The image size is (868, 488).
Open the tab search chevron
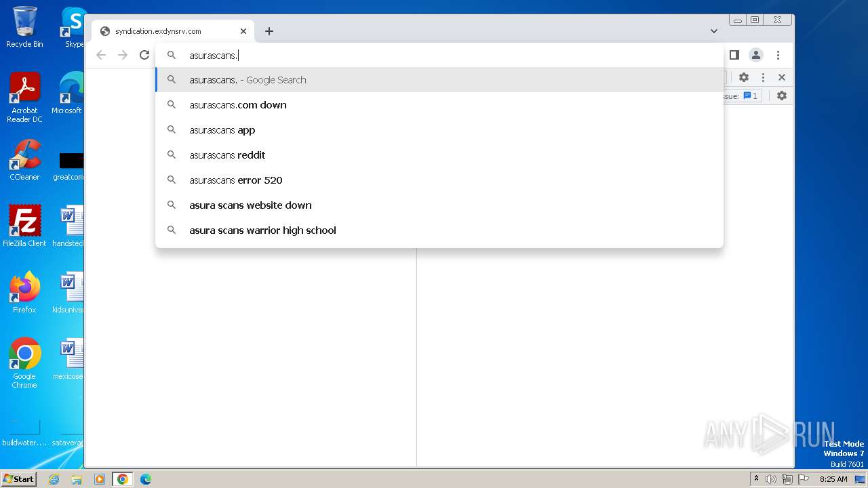pyautogui.click(x=714, y=31)
